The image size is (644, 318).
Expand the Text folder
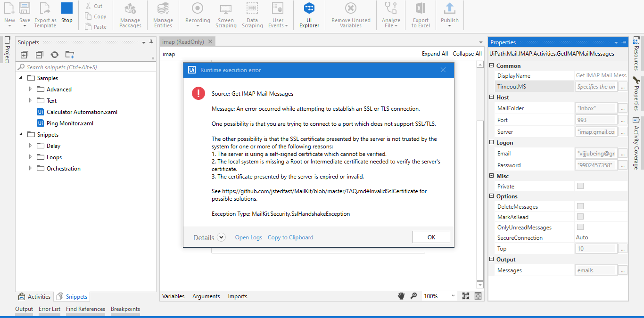click(31, 100)
